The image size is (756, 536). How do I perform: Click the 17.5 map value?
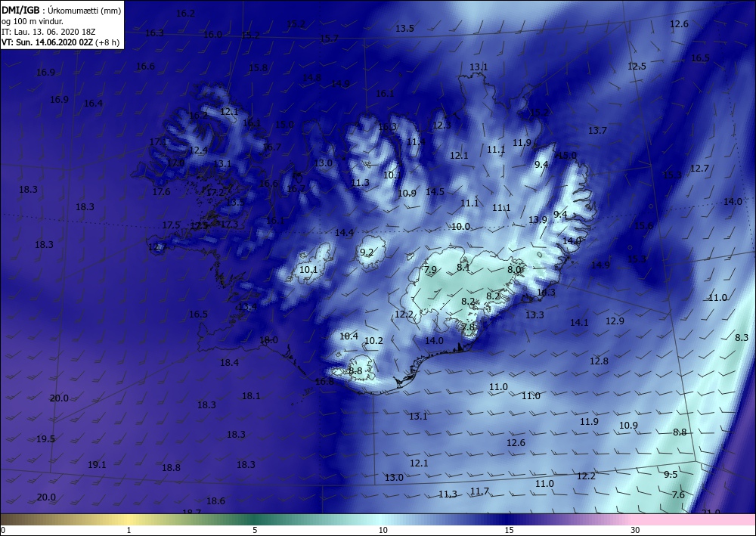[171, 225]
